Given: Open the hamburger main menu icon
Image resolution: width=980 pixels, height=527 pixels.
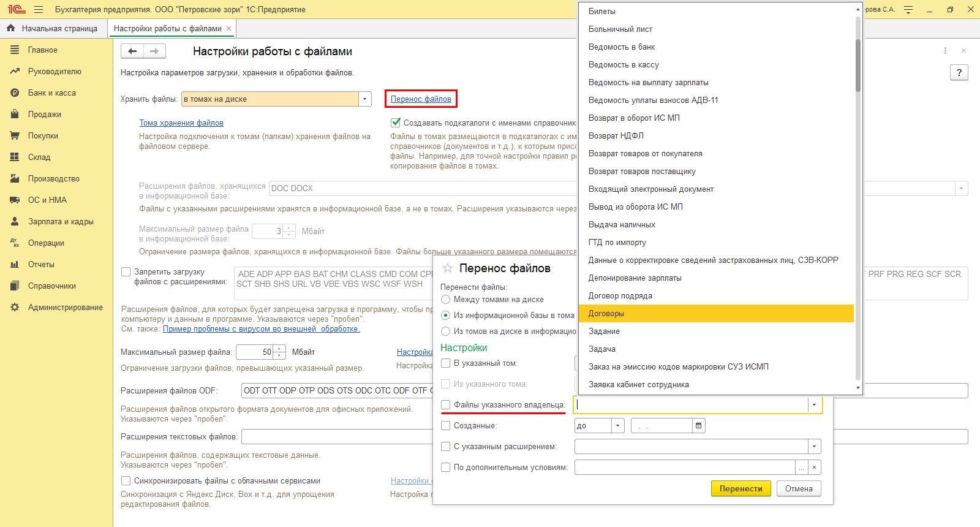Looking at the screenshot, I should tap(39, 10).
